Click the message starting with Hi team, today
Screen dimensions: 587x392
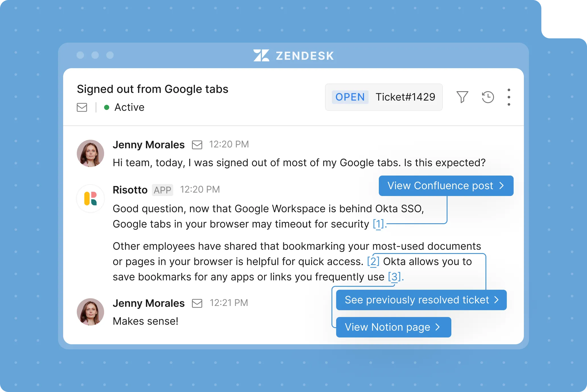click(299, 163)
